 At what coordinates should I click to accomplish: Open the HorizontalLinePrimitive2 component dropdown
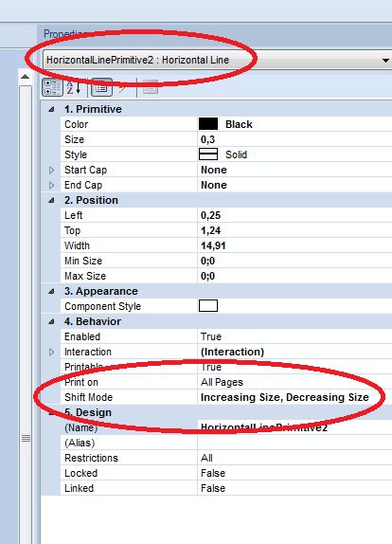pyautogui.click(x=385, y=61)
